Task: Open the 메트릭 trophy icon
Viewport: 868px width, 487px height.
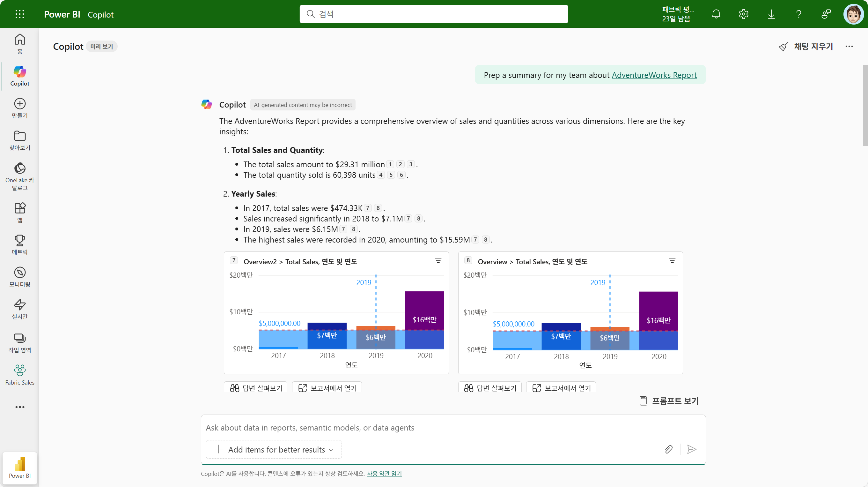Action: [x=19, y=244]
